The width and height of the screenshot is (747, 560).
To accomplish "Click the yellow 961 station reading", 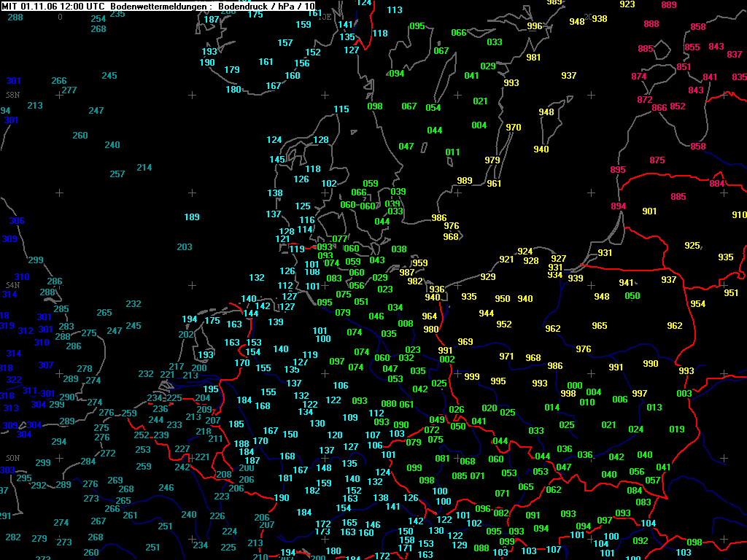I will 494,183.
